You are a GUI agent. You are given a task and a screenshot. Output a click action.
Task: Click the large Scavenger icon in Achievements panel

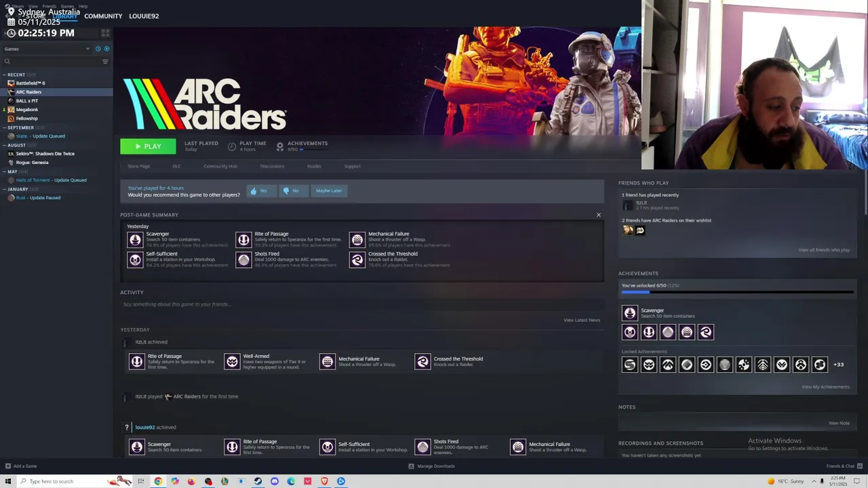pos(630,312)
